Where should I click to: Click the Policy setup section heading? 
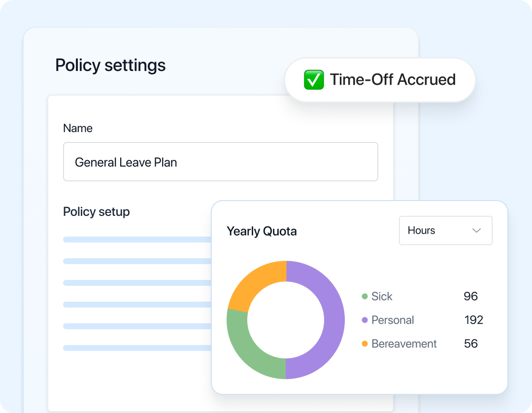click(97, 212)
